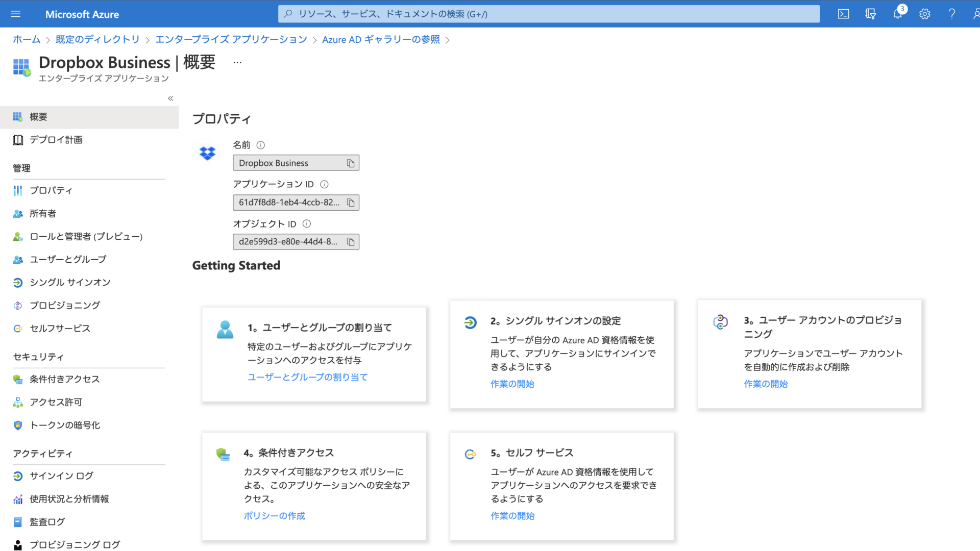The image size is (980, 551).
Task: Open help question mark icon
Action: 951,14
